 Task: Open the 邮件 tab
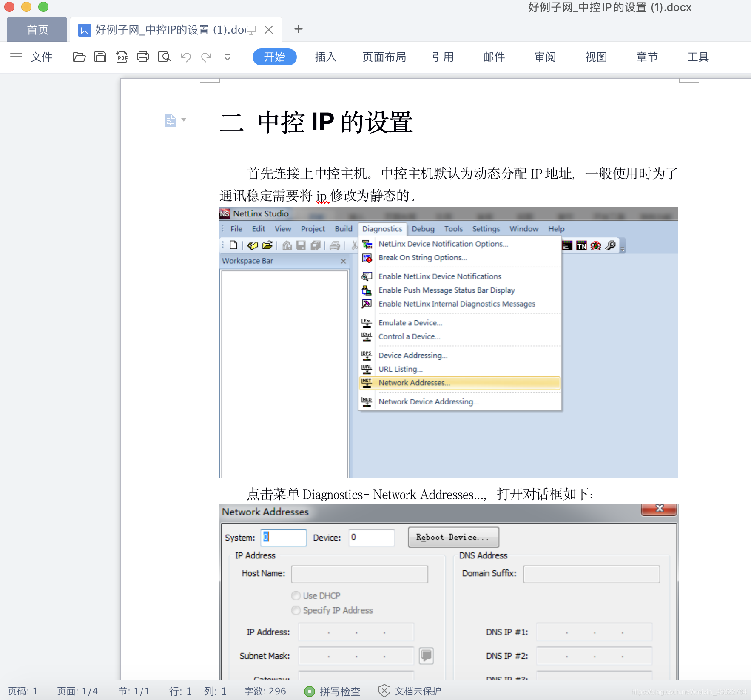click(x=494, y=57)
